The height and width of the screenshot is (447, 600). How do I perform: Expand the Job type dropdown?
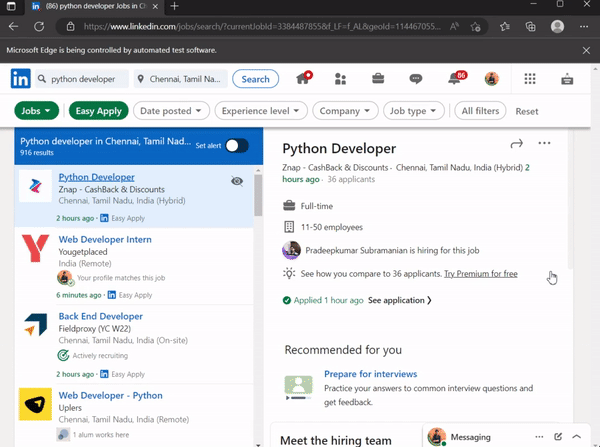[x=414, y=111]
